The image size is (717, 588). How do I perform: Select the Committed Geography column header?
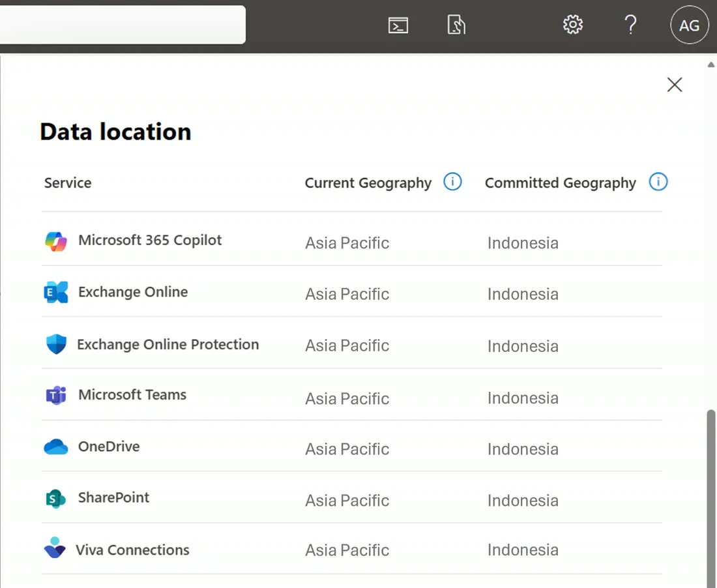coord(560,183)
